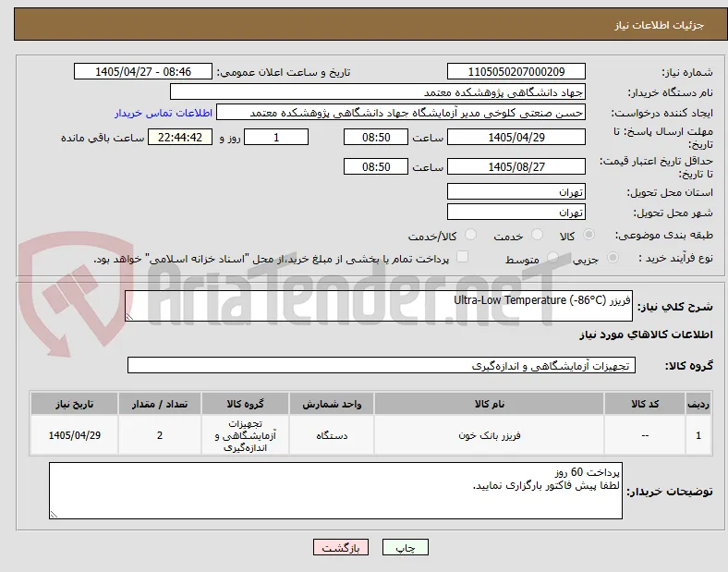
Task: Click the need number field 1105050207000209
Action: coord(516,71)
